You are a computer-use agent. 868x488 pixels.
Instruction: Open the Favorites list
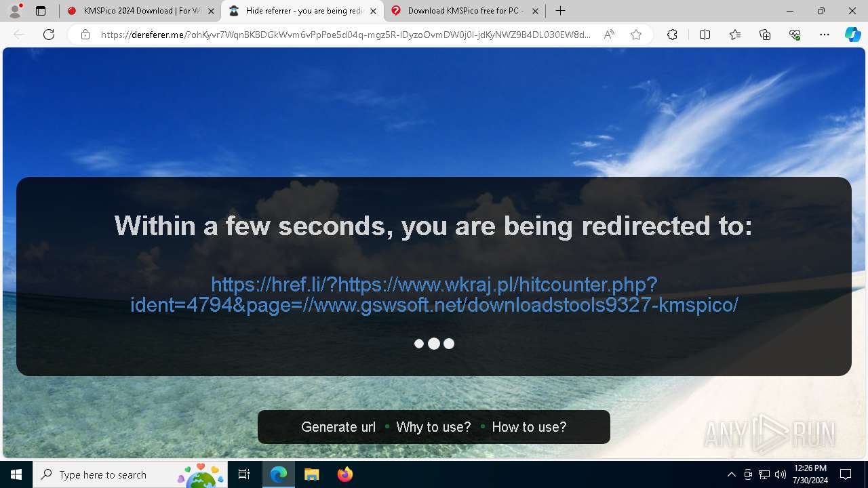tap(735, 35)
